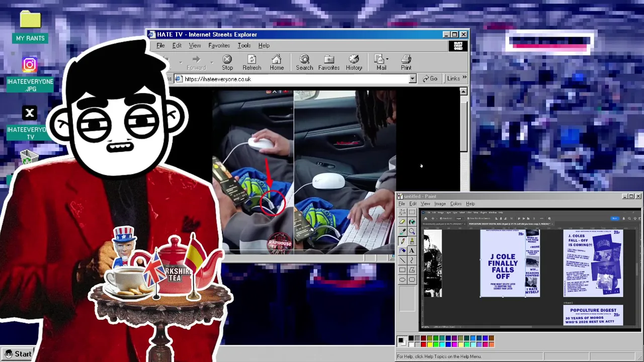Open the Paint Image menu

coord(440,204)
